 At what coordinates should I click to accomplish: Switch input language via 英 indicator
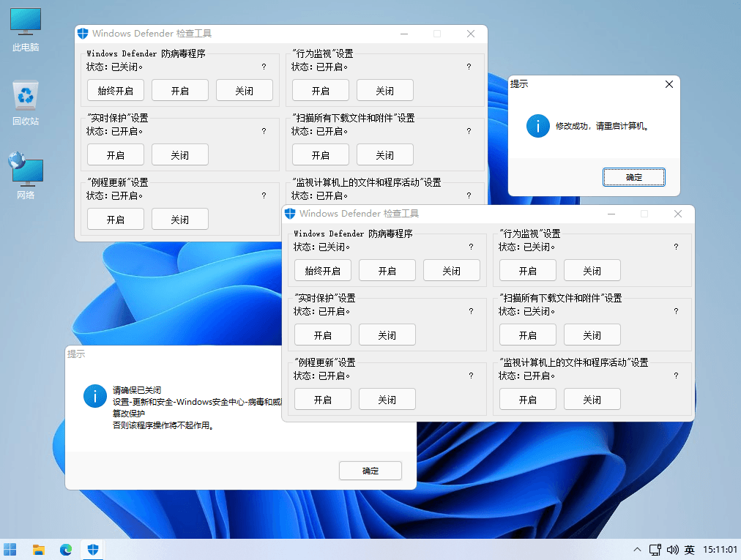click(690, 550)
